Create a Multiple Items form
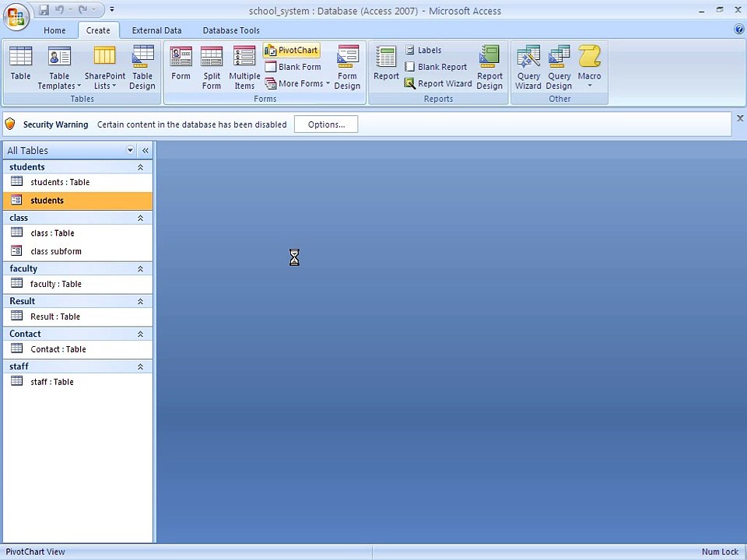 (x=244, y=68)
